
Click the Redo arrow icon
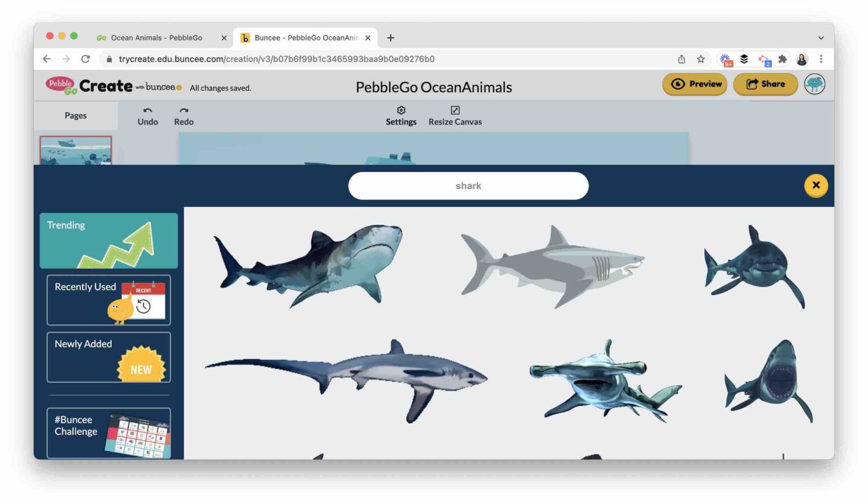[184, 111]
